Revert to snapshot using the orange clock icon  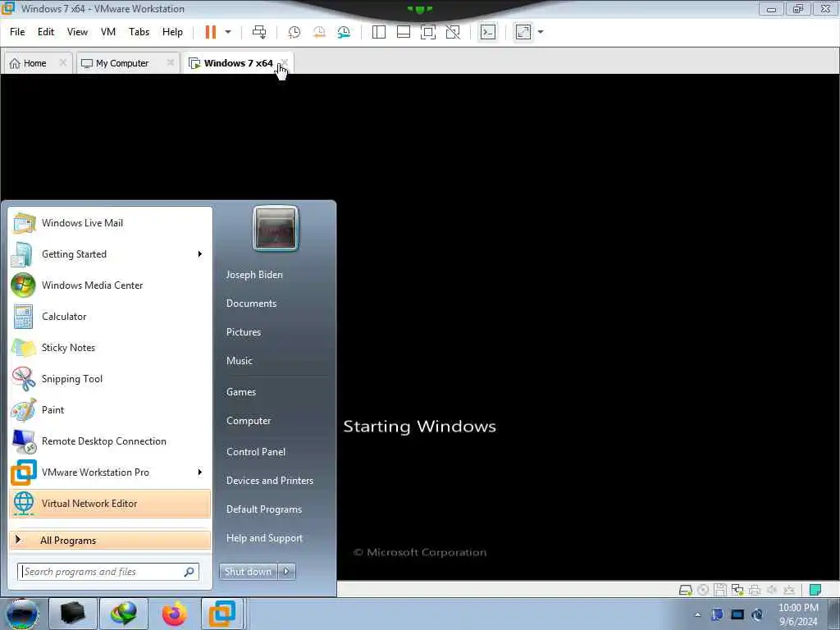[x=319, y=32]
